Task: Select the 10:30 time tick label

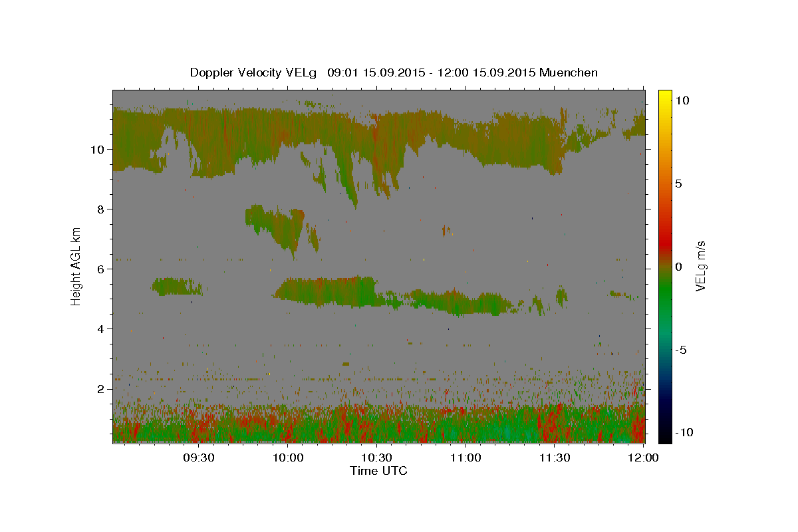Action: [x=377, y=458]
